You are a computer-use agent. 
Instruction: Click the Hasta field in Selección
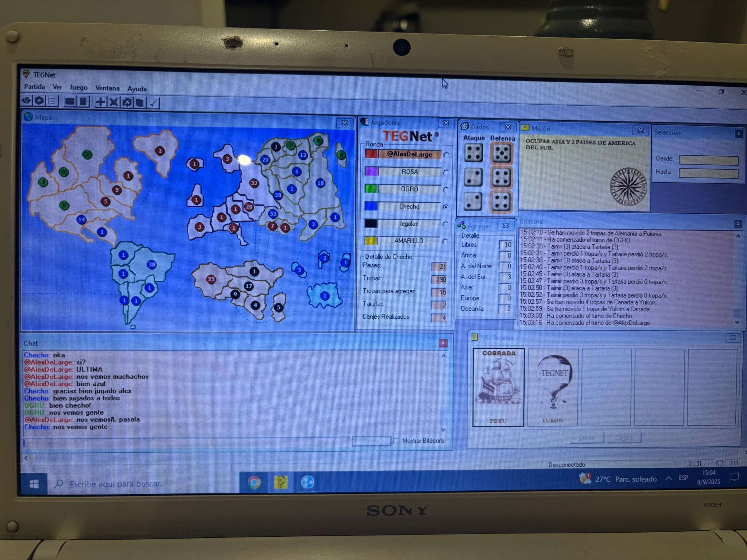point(708,173)
